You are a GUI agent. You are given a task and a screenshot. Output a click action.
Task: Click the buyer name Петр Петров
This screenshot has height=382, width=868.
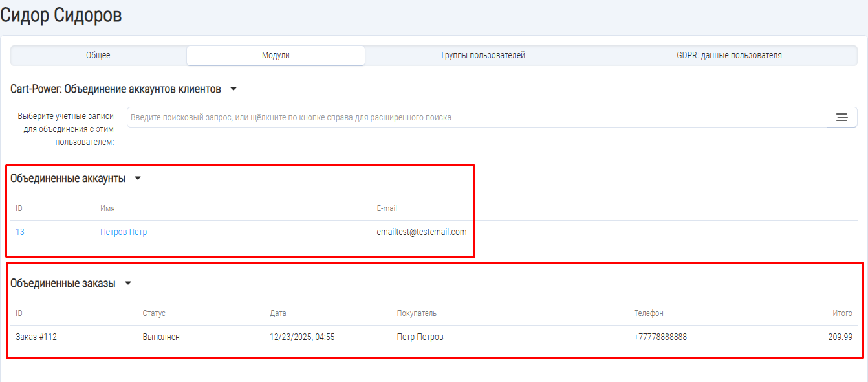click(420, 337)
